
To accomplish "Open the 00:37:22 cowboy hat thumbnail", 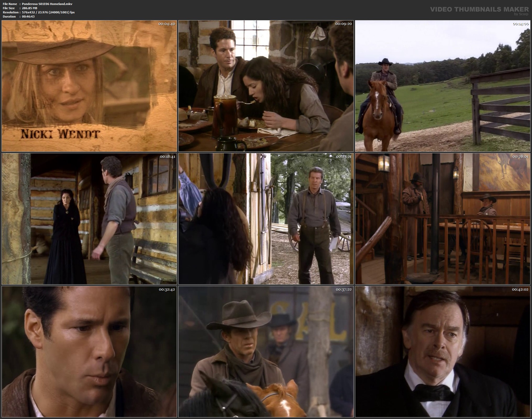I will pyautogui.click(x=266, y=352).
